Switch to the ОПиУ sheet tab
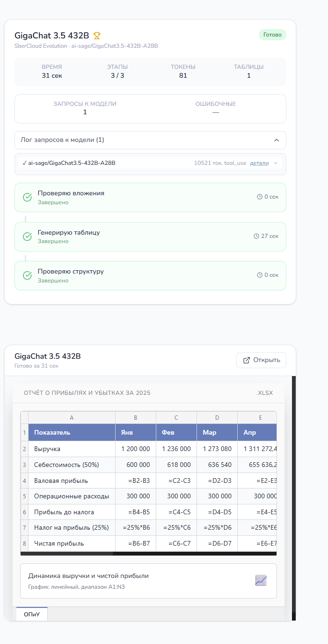The height and width of the screenshot is (644, 328). (x=32, y=614)
